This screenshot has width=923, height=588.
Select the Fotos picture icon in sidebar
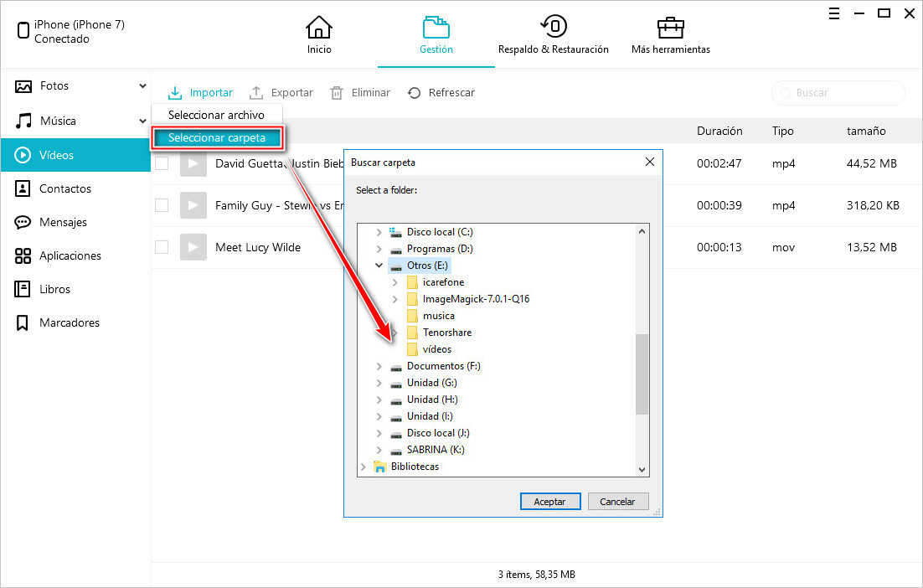point(23,86)
